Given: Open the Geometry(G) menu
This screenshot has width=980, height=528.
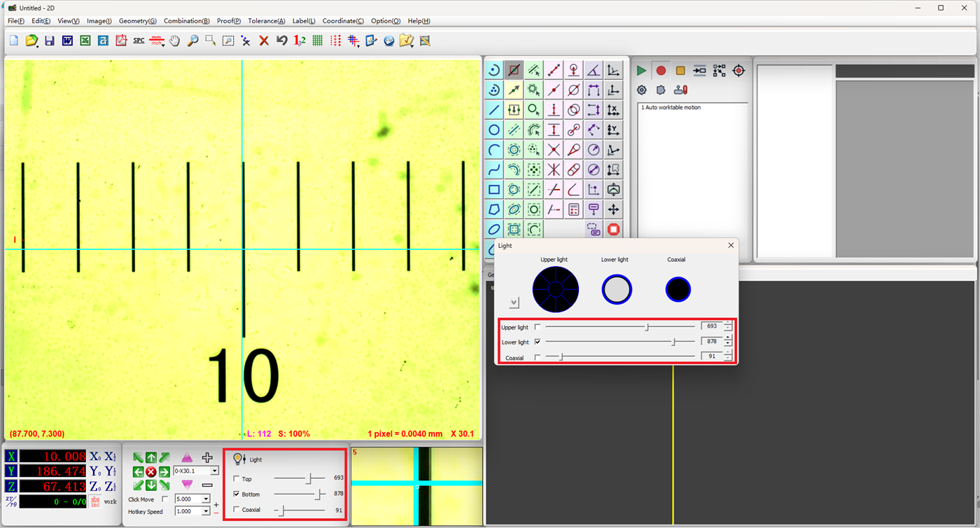Looking at the screenshot, I should coord(137,21).
